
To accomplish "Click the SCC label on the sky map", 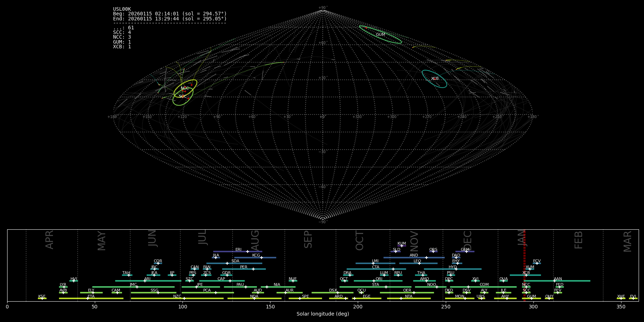I will (x=182, y=96).
